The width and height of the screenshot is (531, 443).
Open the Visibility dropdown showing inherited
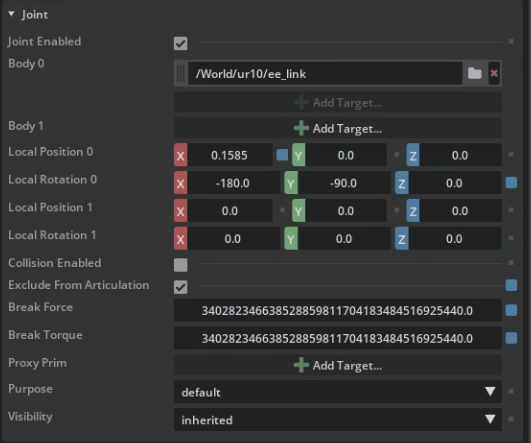pos(338,420)
